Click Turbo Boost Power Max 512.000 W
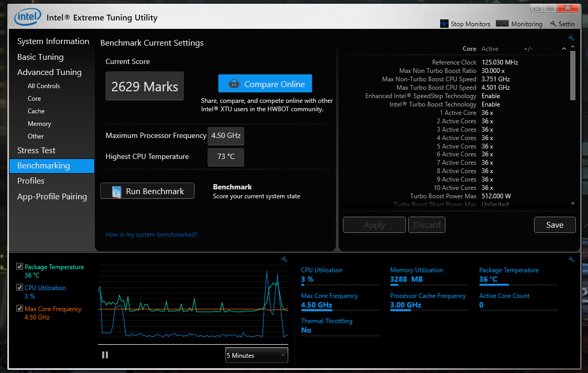Viewport: 588px width, 373px height. click(496, 196)
